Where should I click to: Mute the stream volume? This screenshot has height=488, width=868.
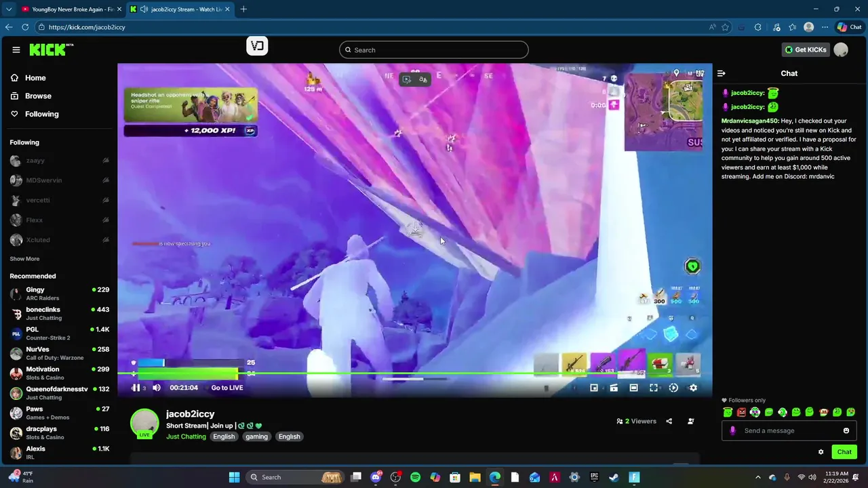click(157, 388)
